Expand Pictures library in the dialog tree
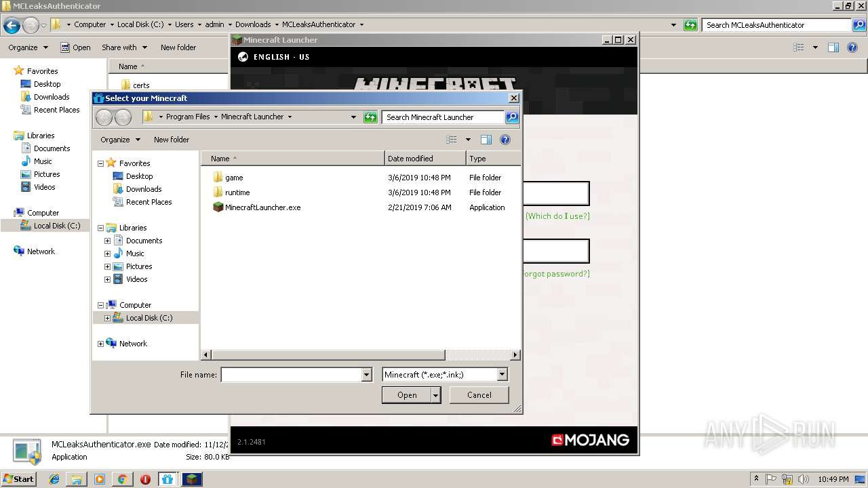 click(x=107, y=266)
